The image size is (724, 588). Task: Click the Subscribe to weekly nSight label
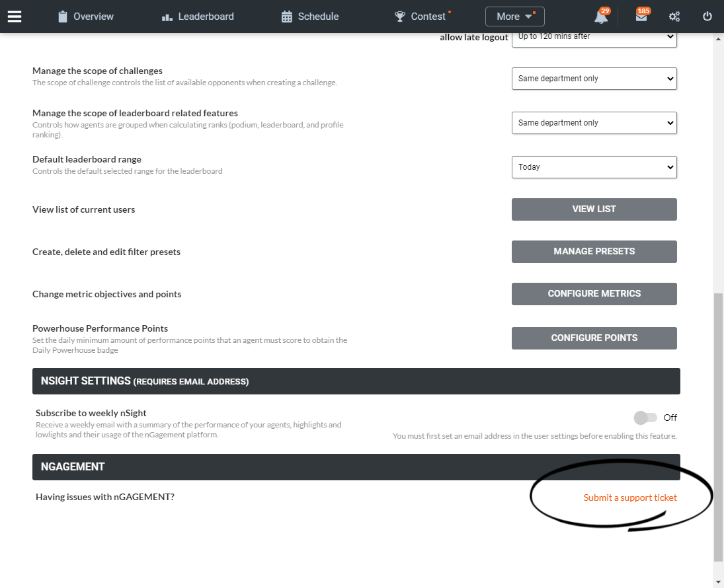point(91,413)
